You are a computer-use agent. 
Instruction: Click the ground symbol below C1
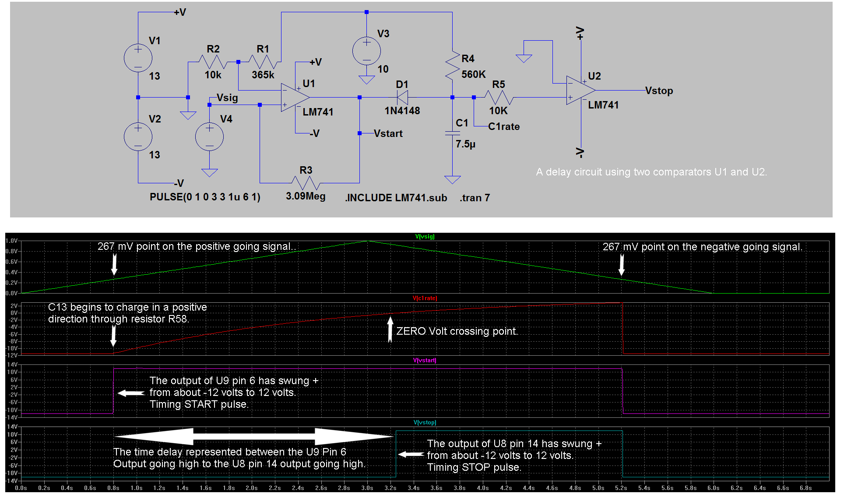click(x=452, y=179)
